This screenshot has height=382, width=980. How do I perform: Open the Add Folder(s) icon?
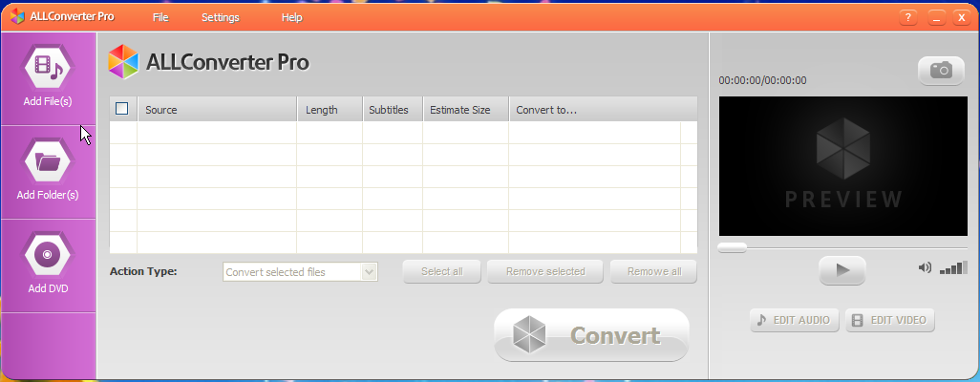point(48,161)
